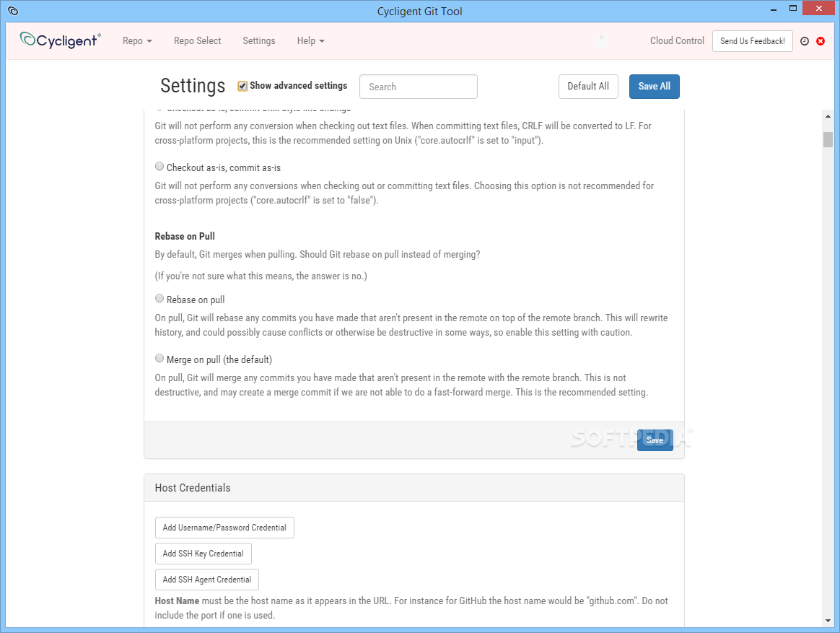Image resolution: width=840 pixels, height=633 pixels.
Task: Save the Git settings section
Action: pos(655,440)
